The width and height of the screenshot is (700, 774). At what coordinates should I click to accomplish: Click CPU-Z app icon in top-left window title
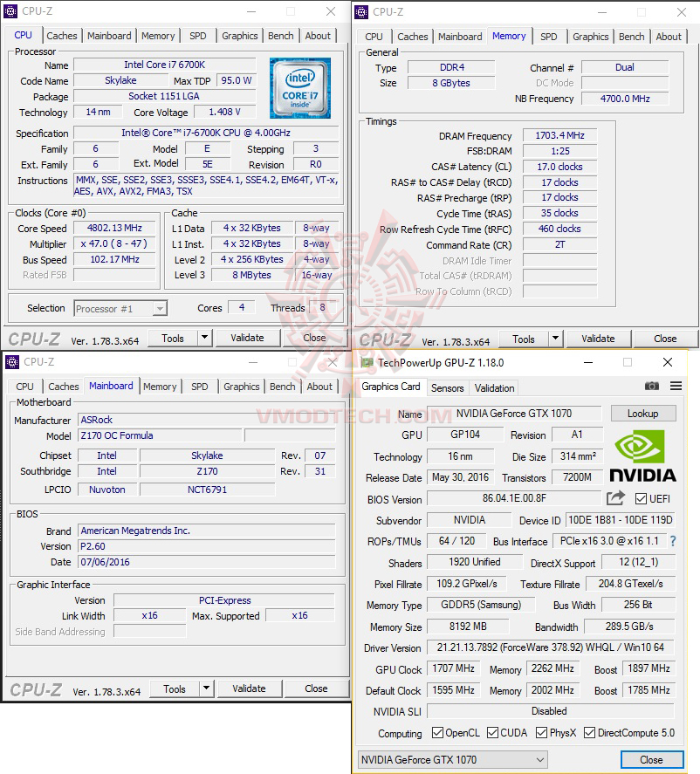(10, 10)
